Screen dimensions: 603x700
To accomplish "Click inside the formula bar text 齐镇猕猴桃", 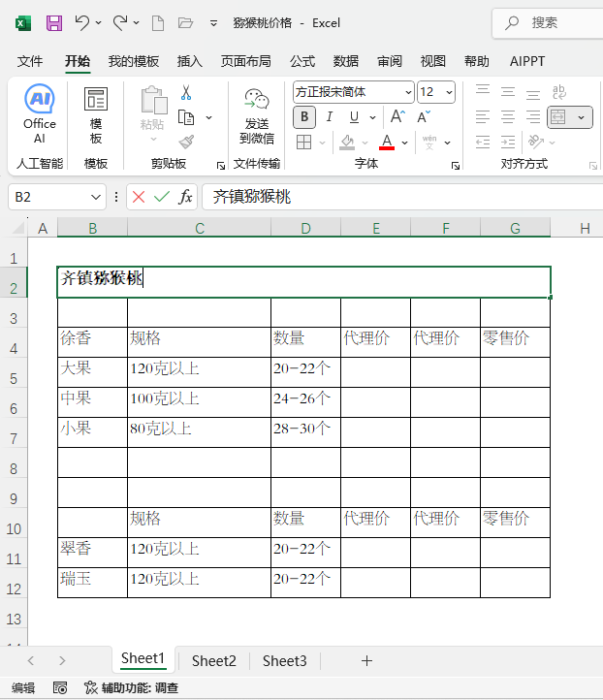I will 252,197.
